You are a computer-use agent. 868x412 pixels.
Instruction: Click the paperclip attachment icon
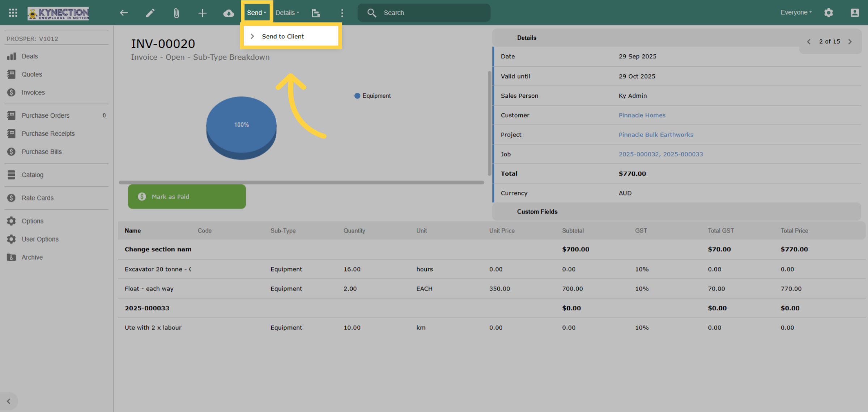[x=176, y=13]
